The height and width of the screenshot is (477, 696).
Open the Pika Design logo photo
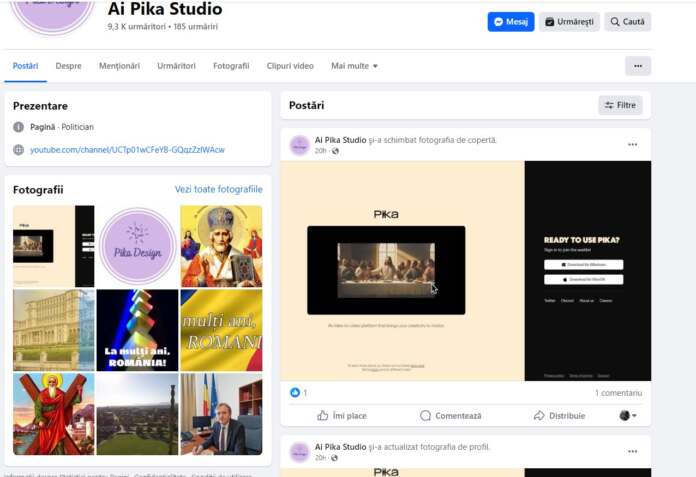[137, 246]
